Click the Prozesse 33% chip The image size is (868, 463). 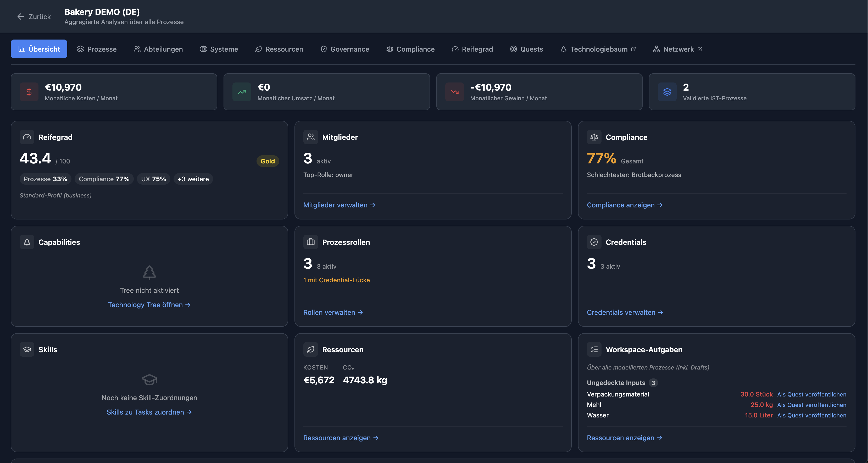pyautogui.click(x=46, y=179)
